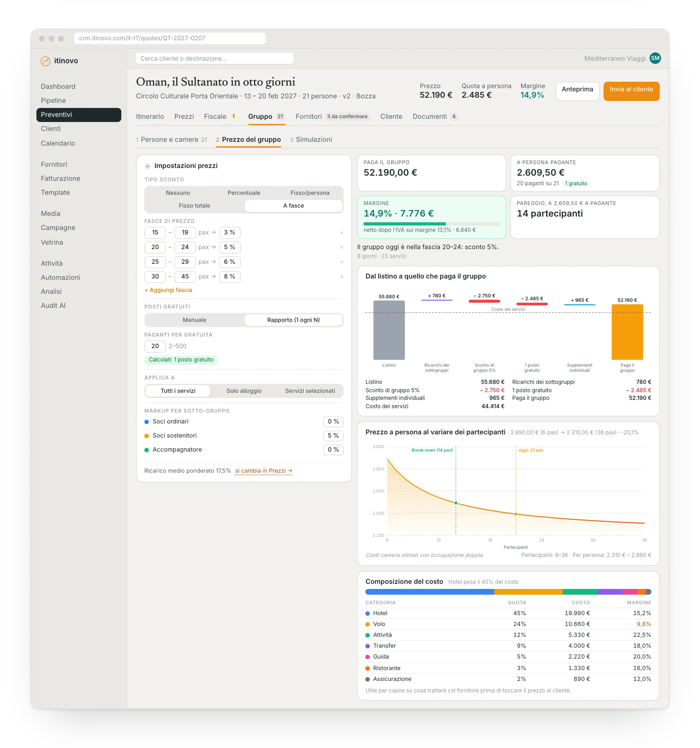Click the search cliente o destinazione field
Viewport: 700px width, 748px height.
click(214, 59)
